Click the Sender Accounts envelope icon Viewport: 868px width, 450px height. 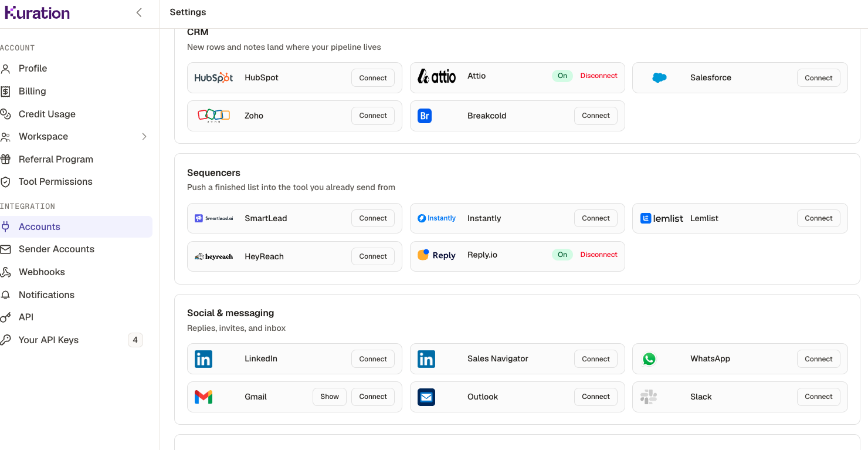6,249
